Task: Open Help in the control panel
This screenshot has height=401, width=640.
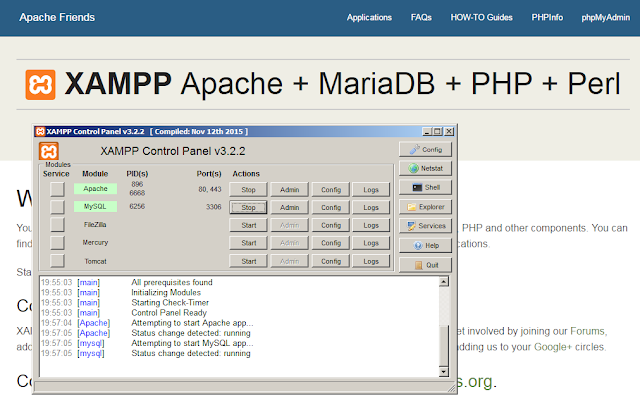Action: 425,245
